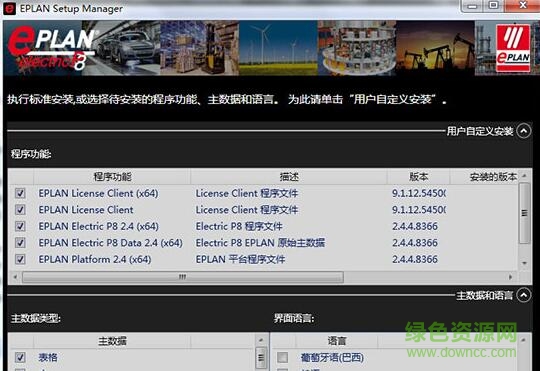Maximize the EPLAN Setup Manager window
The image size is (540, 371).
click(494, 6)
